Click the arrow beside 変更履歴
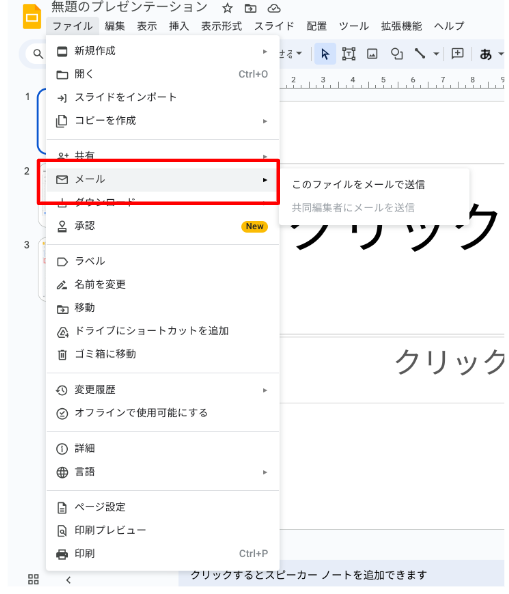509x594 pixels. tap(265, 390)
